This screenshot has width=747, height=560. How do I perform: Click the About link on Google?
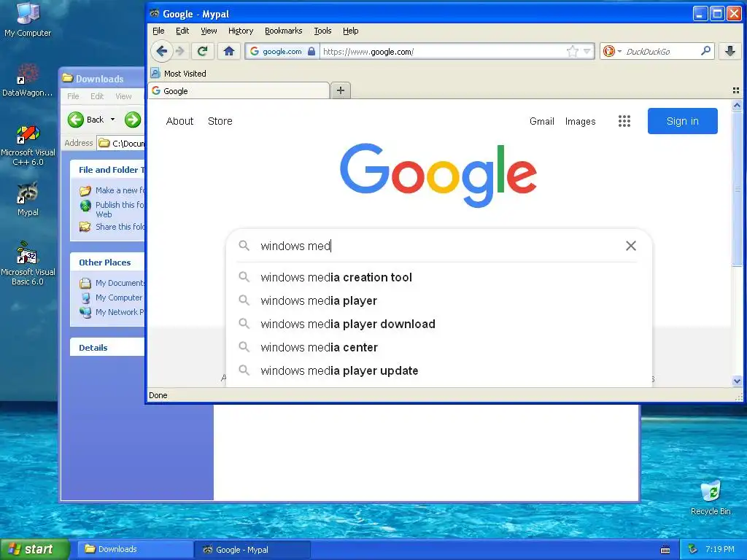tap(179, 121)
